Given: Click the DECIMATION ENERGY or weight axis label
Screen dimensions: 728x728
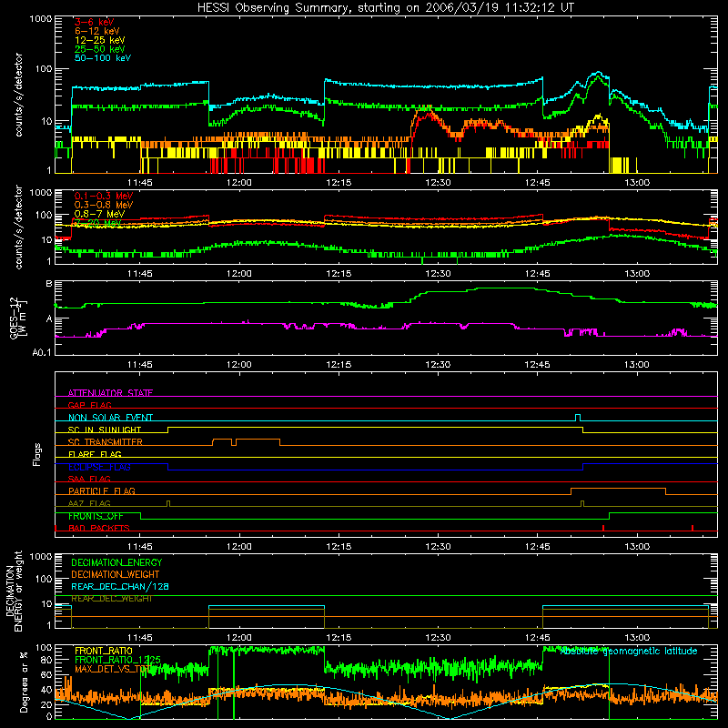Looking at the screenshot, I should [x=14, y=591].
